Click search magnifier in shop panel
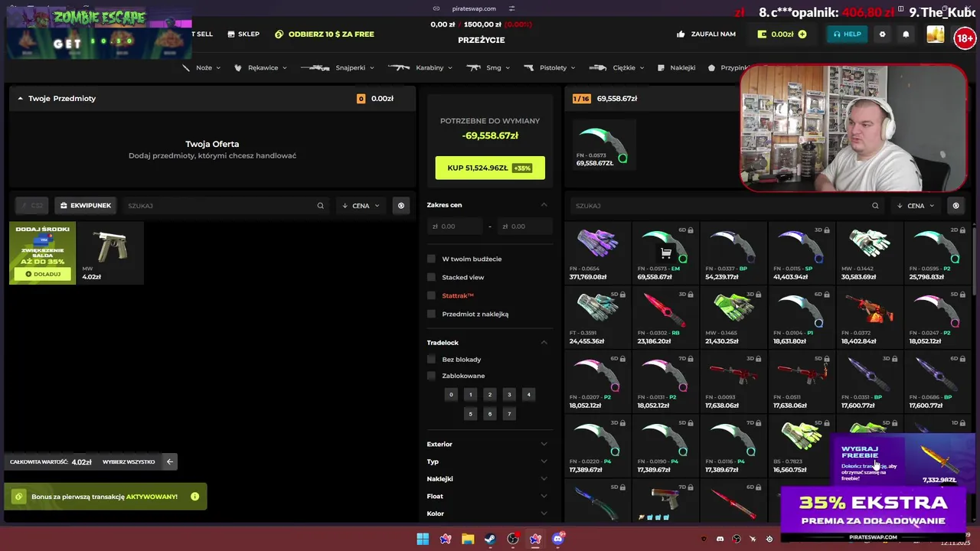 (x=875, y=206)
